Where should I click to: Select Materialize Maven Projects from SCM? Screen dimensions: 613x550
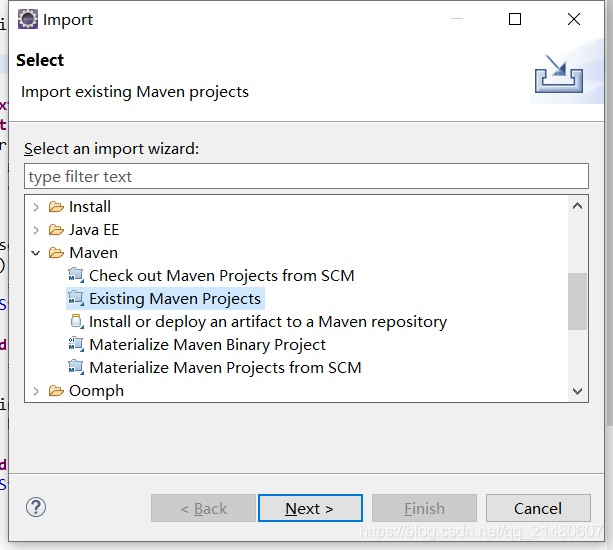click(225, 368)
